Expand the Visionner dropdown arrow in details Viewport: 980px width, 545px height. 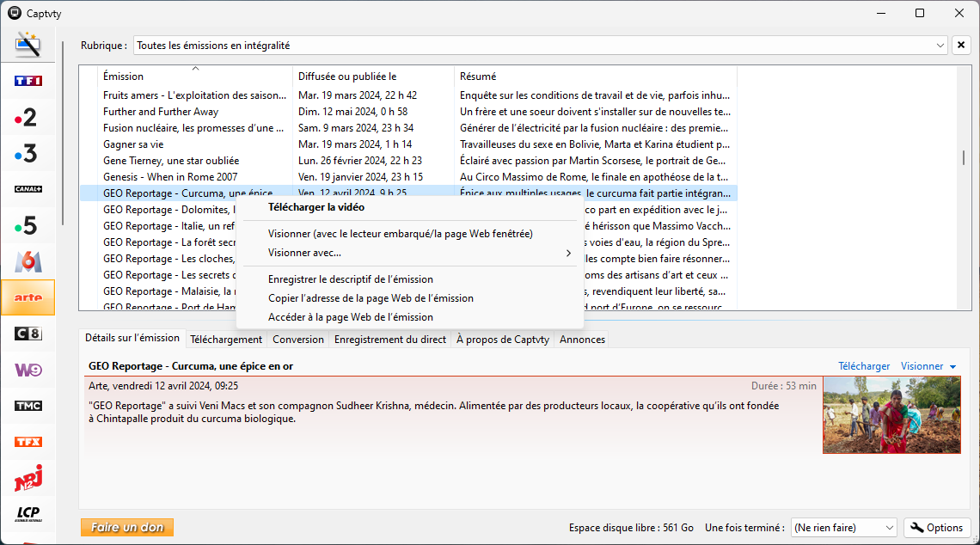tap(953, 367)
